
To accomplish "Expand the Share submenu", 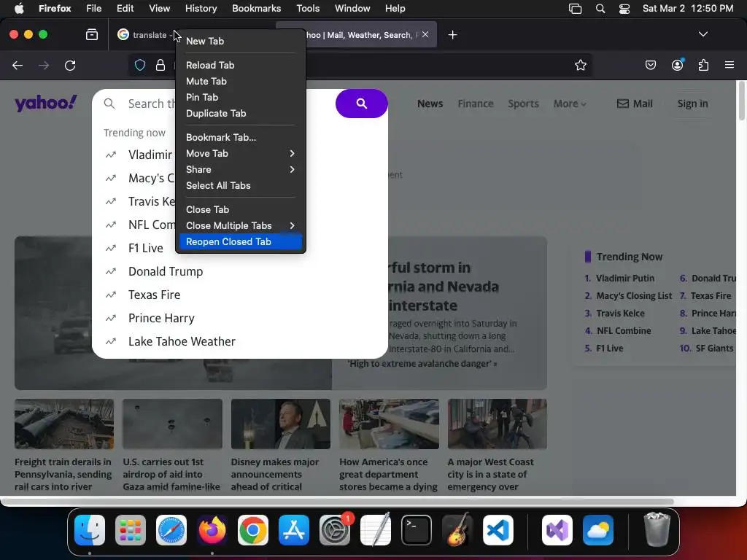I will (x=241, y=169).
